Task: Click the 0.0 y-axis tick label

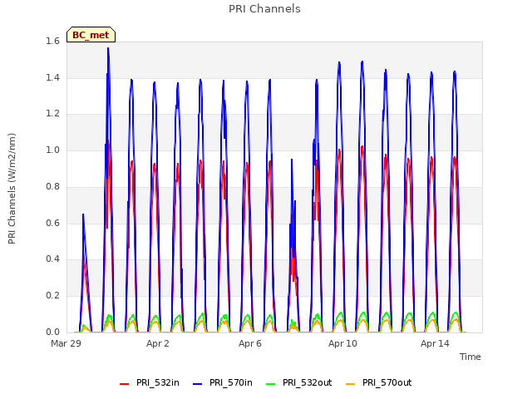Action: pyautogui.click(x=52, y=332)
